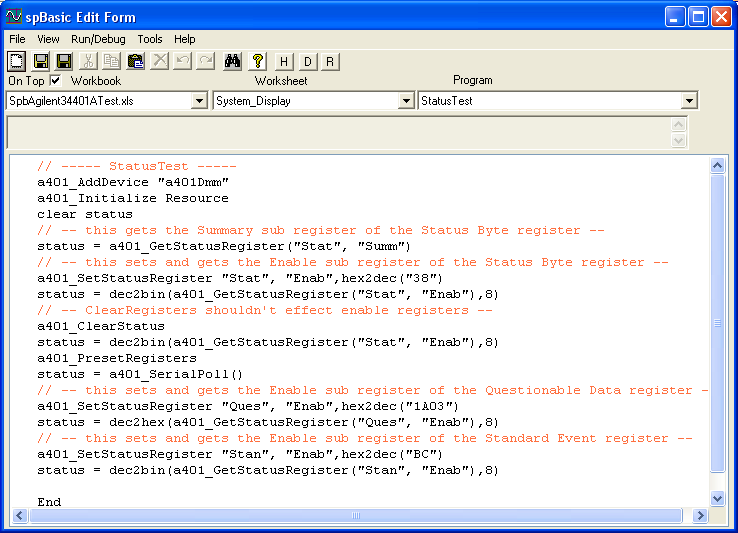Click the Summary sub register comment line
The width and height of the screenshot is (738, 533).
[x=321, y=230]
